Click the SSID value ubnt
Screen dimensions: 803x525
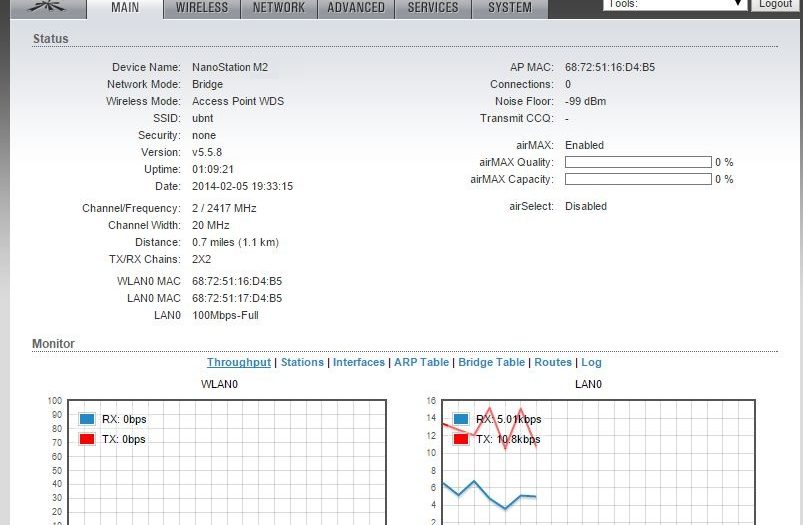coord(202,118)
